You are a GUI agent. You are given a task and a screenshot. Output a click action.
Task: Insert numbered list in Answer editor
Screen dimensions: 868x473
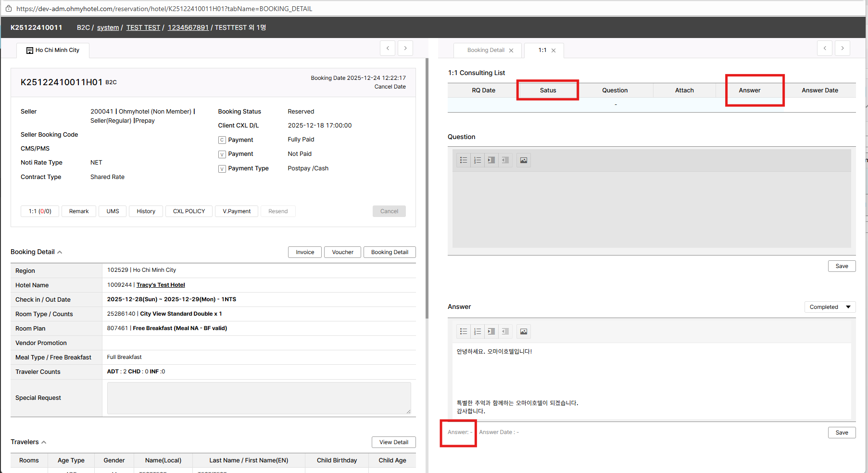477,332
